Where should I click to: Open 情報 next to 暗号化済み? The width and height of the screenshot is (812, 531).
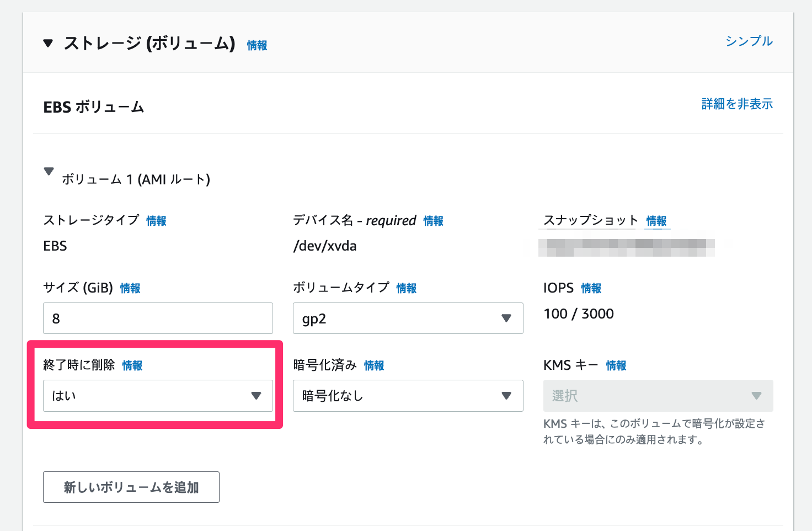tap(373, 365)
